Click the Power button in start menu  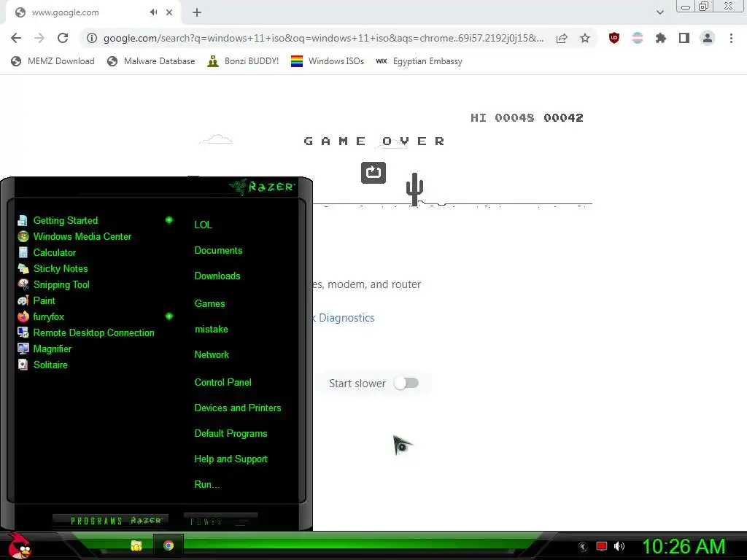tap(220, 521)
